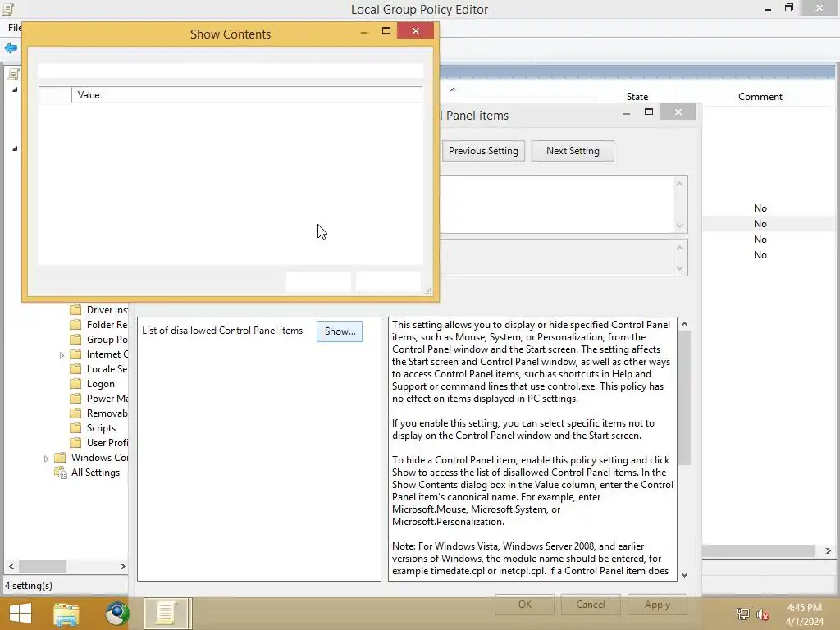Image resolution: width=840 pixels, height=630 pixels.
Task: Click the Show... button for disallowed items
Action: tap(340, 331)
